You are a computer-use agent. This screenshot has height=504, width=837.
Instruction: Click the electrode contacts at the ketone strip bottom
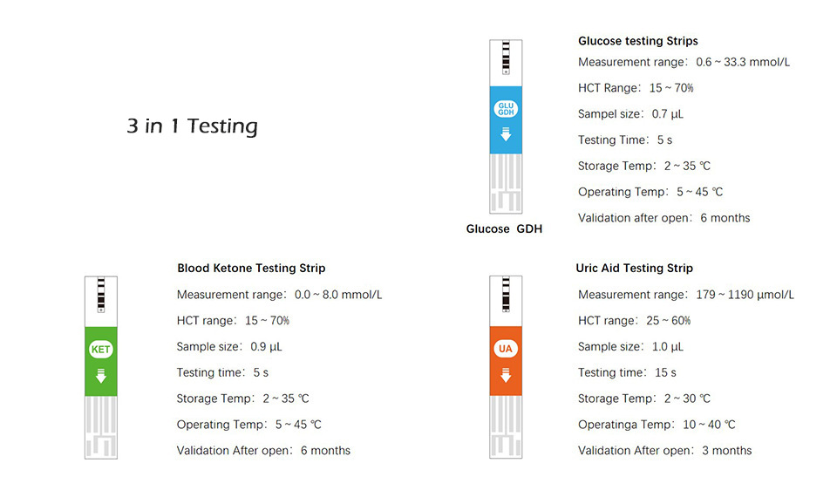point(101,427)
